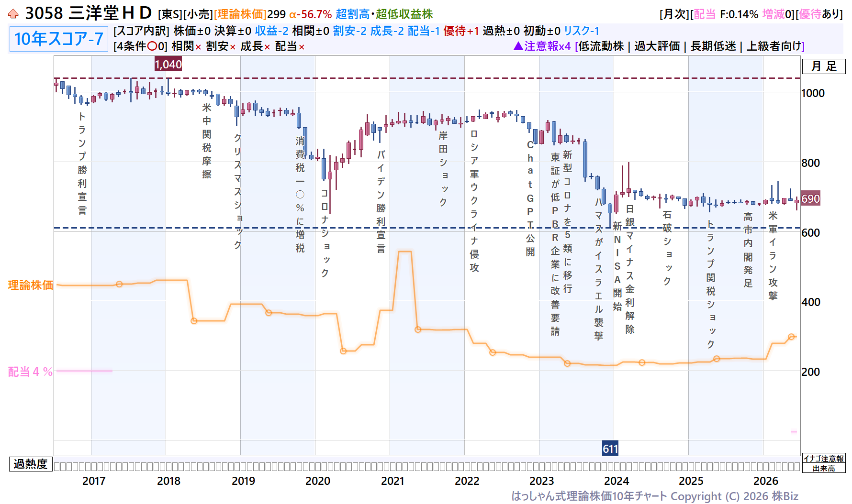852x504 pixels.
Task: Open the [月次] link
Action: (674, 14)
